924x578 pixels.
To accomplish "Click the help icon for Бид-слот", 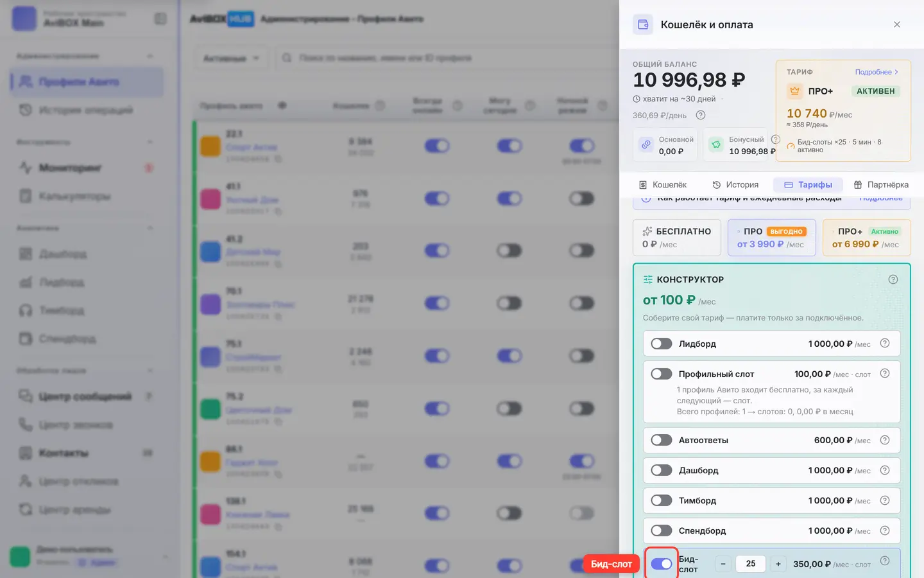I will click(885, 561).
